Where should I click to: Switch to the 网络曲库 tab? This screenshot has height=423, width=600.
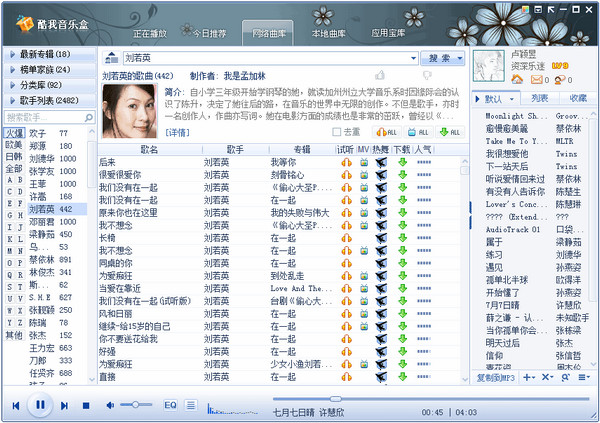(268, 34)
